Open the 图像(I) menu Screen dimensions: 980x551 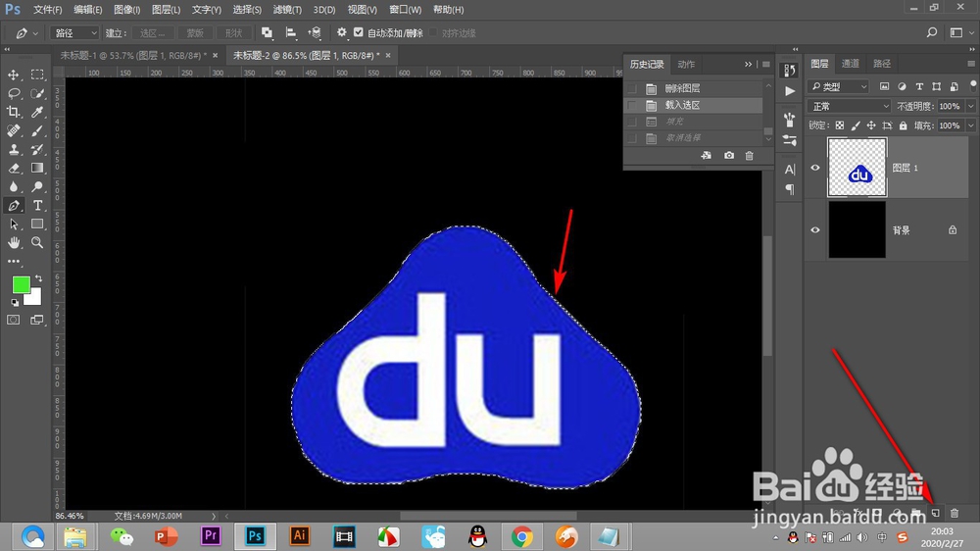126,10
